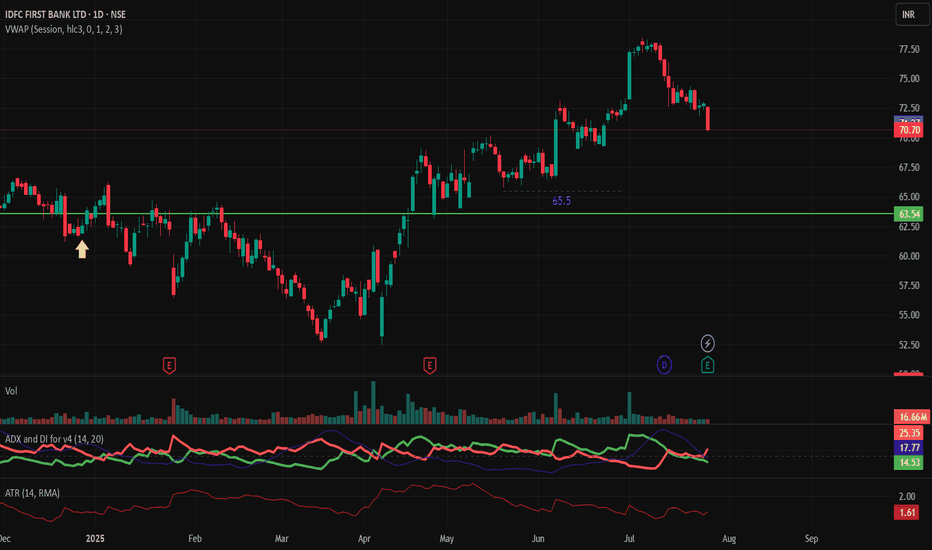
Task: Click the 52.50 price axis label
Action: [x=909, y=345]
